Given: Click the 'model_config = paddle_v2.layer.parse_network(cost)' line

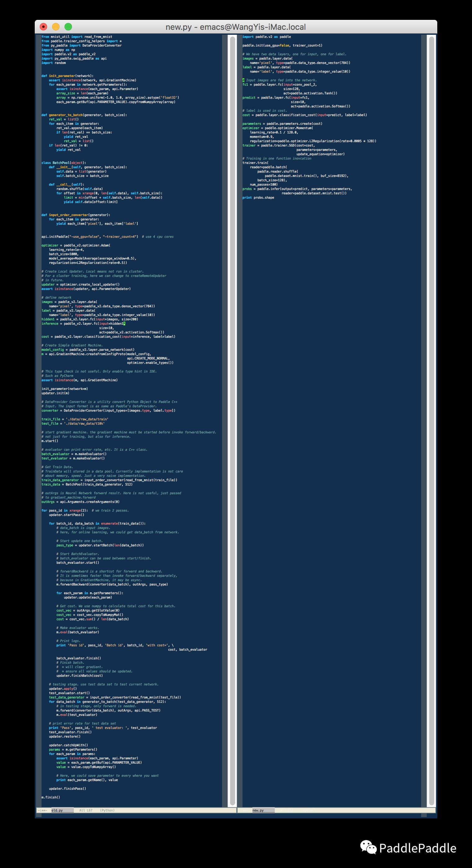Looking at the screenshot, I should [88, 350].
